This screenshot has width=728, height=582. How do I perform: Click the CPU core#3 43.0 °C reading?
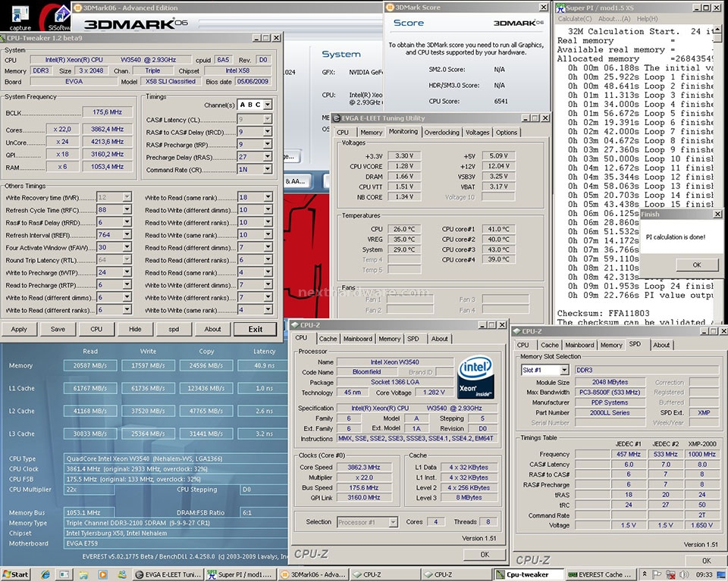coord(498,249)
